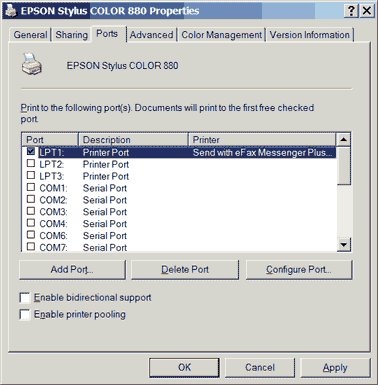Uncheck the LPT1 port checkbox
This screenshot has height=385, width=378.
tap(31, 152)
